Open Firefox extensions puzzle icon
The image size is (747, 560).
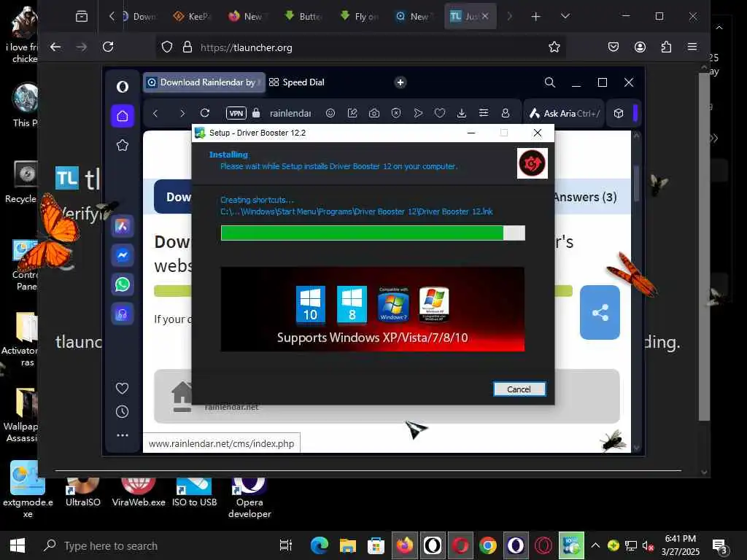666,47
